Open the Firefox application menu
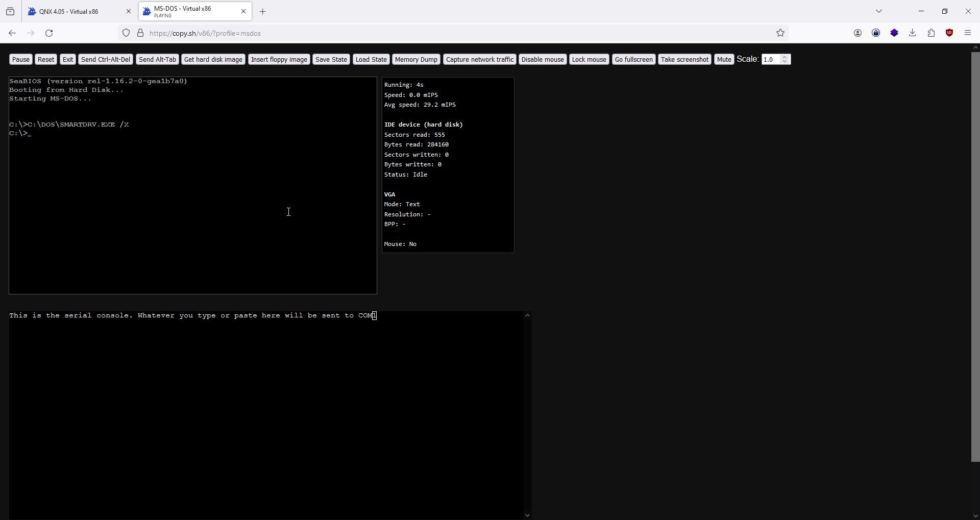The height and width of the screenshot is (520, 980). tap(968, 33)
